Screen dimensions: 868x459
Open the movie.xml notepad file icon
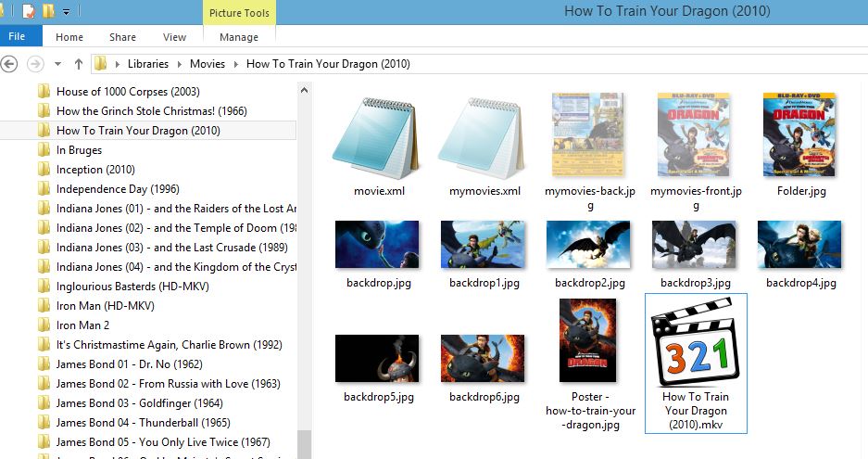pos(378,137)
